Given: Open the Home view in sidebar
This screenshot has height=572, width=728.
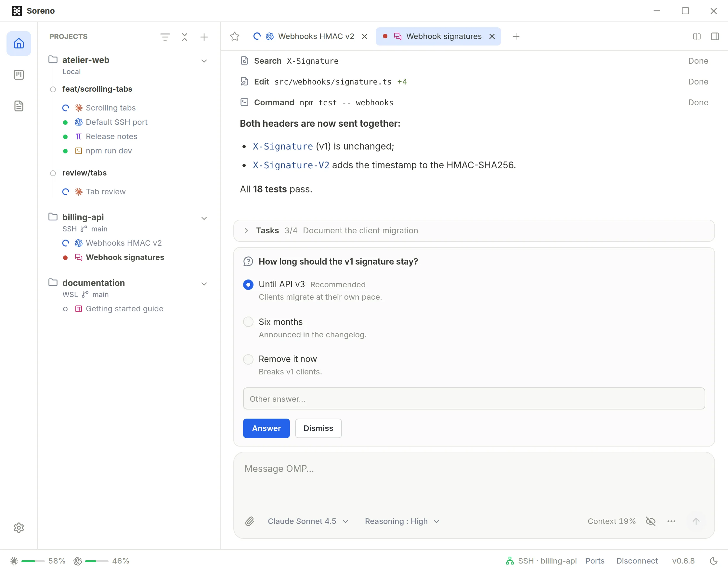Looking at the screenshot, I should coord(19,44).
